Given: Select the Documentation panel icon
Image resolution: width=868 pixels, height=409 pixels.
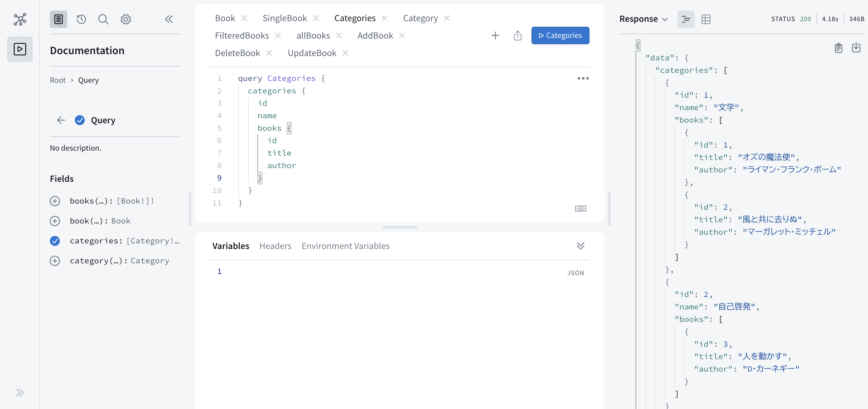Looking at the screenshot, I should (x=59, y=19).
